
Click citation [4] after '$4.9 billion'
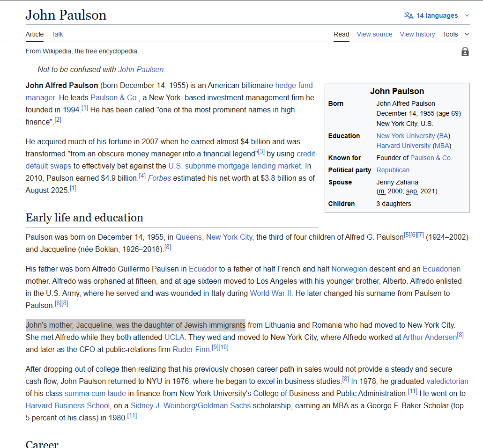tap(142, 176)
